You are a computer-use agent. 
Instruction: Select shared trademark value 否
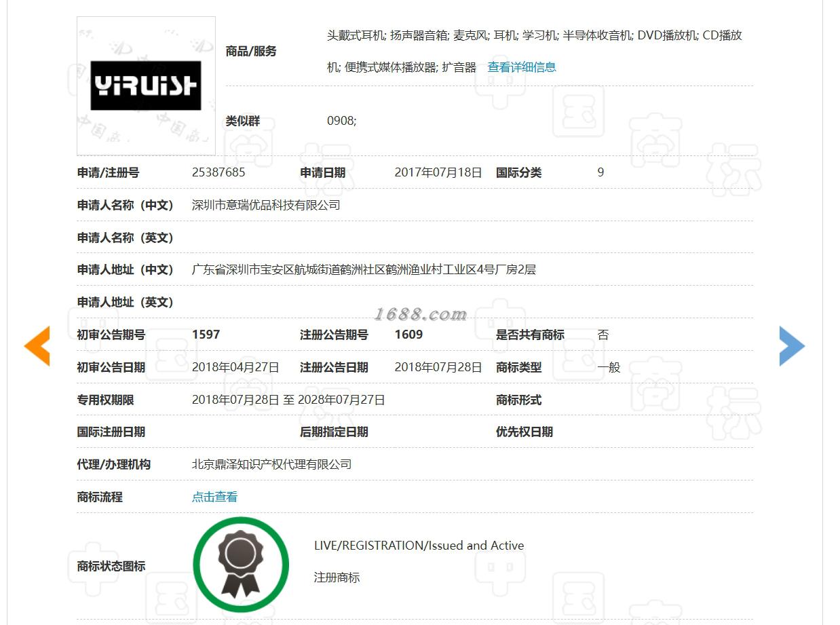603,335
